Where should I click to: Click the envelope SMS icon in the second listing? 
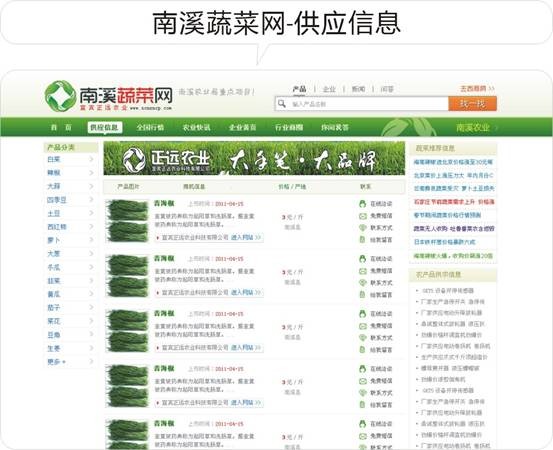pyautogui.click(x=363, y=271)
